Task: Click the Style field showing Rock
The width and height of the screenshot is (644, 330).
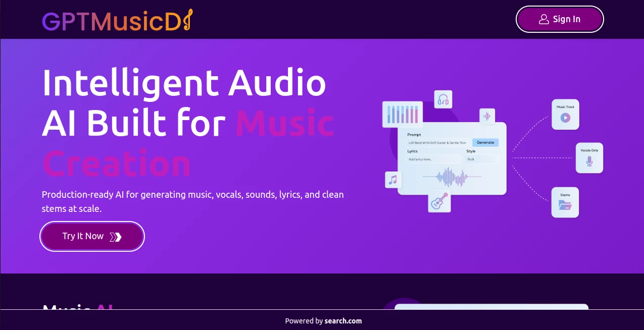Action: pos(482,159)
